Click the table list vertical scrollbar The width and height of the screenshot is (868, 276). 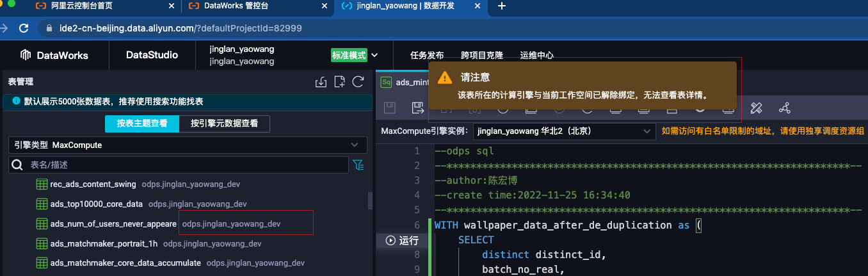pos(370,200)
